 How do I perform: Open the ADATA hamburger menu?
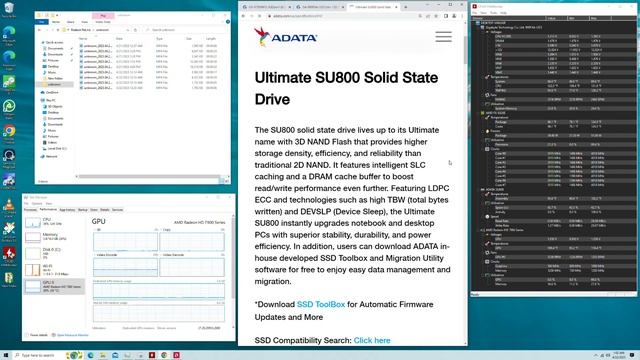[443, 37]
